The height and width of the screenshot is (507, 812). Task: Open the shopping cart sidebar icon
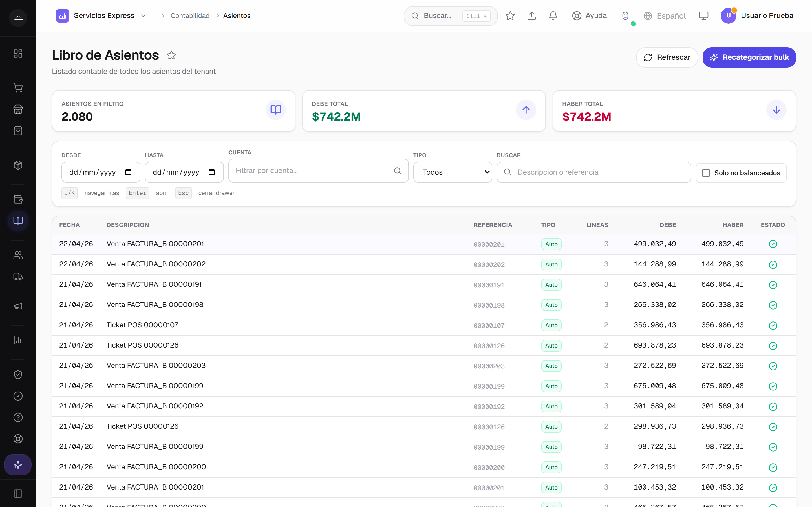pos(18,88)
